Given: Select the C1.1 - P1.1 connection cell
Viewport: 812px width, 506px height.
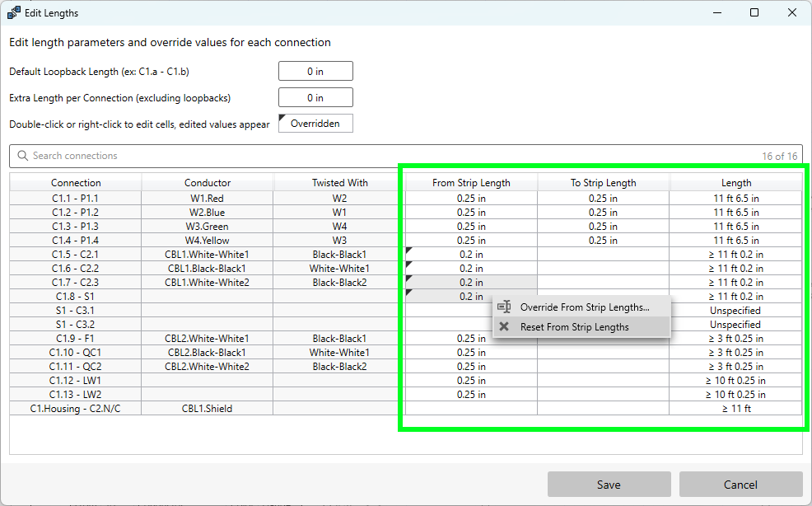Looking at the screenshot, I should (76, 198).
